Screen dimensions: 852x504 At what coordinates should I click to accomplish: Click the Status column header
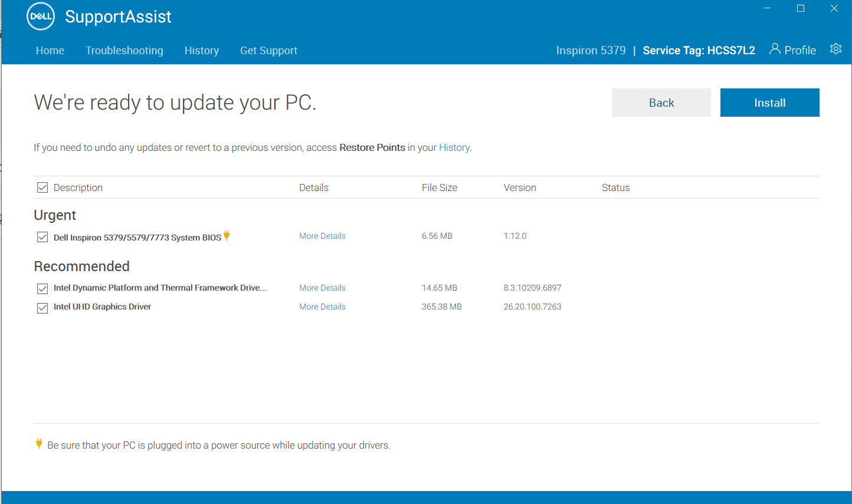[x=616, y=187]
